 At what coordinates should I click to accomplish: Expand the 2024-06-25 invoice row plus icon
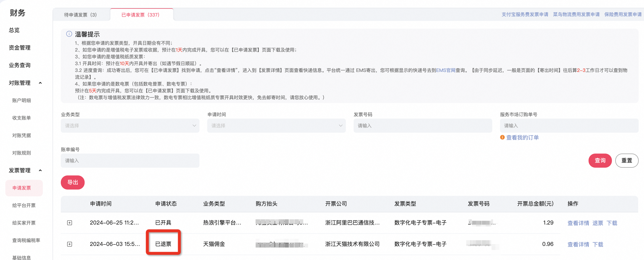click(x=70, y=223)
